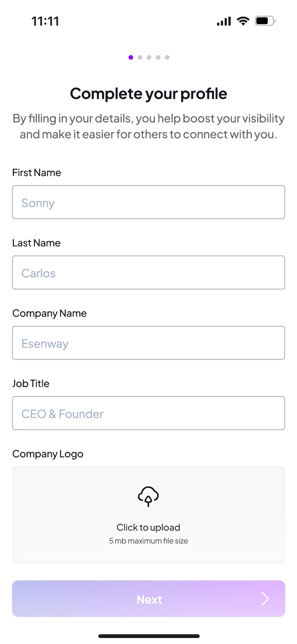Image resolution: width=297 pixels, height=644 pixels.
Task: Select the fifth progress dot
Action: coord(167,57)
